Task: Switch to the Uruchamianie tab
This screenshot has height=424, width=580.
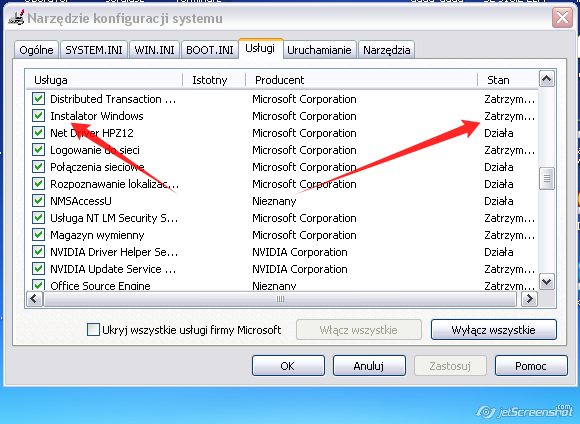Action: 319,50
